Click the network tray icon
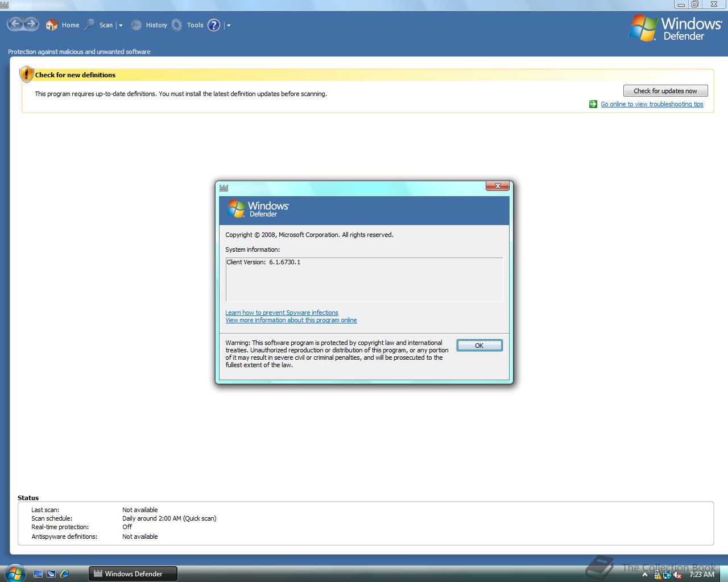728x582 pixels. (x=667, y=575)
